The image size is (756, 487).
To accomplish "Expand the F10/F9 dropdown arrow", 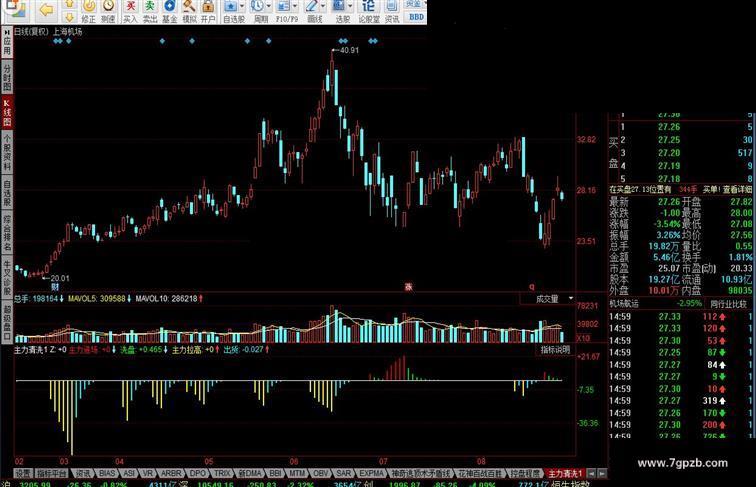I will point(295,6).
